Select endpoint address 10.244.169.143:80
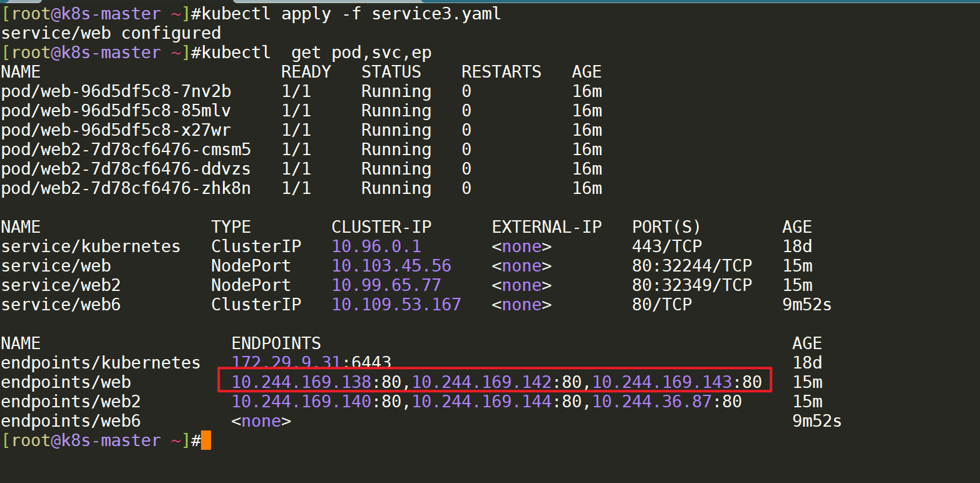Screen dimensions: 980x483 pos(677,382)
